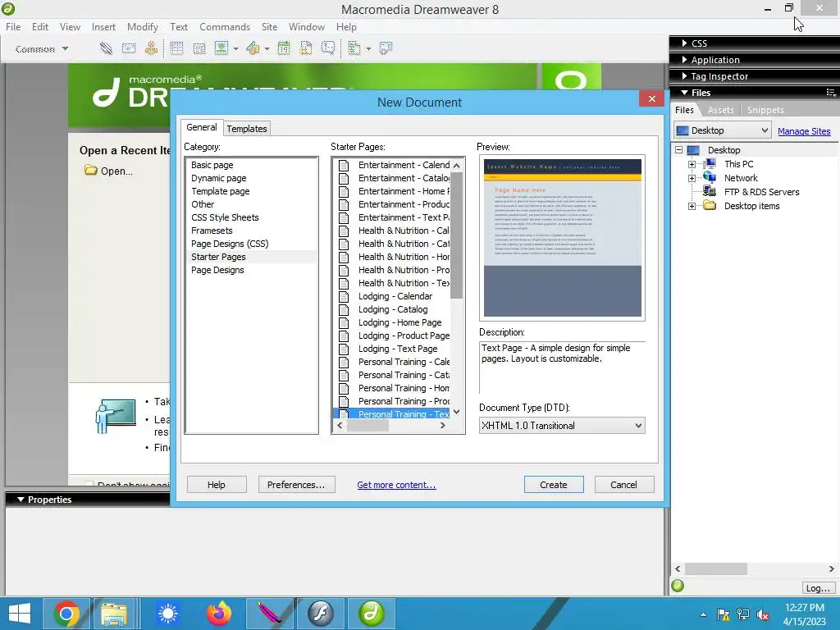Click the Media insert icon
This screenshot has width=840, height=630.
[x=253, y=48]
